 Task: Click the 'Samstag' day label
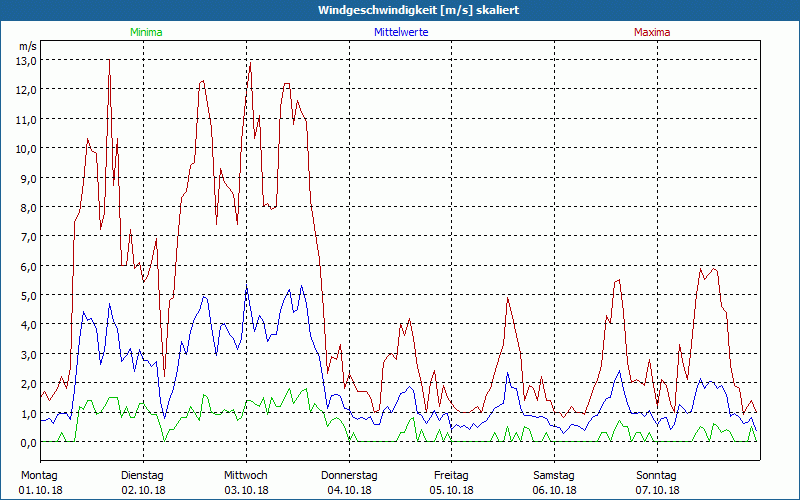pos(554,476)
